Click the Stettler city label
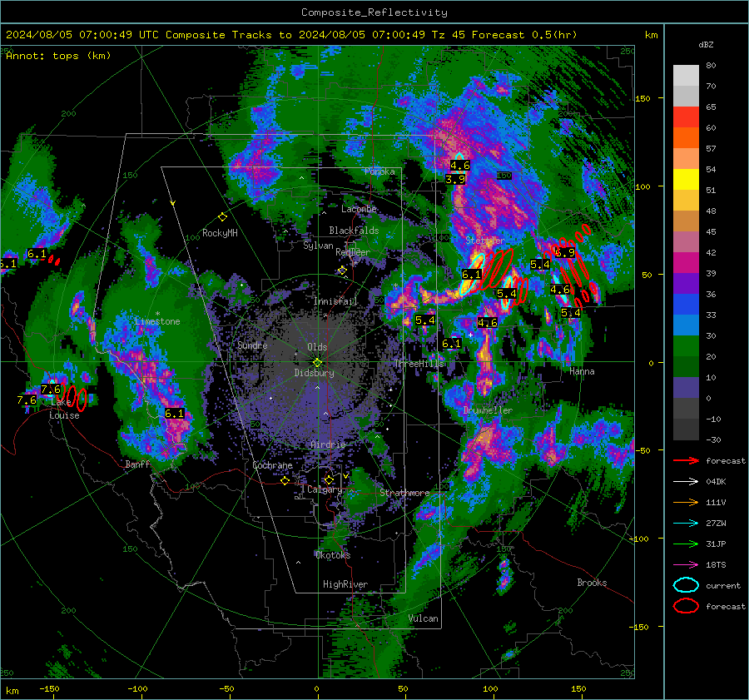This screenshot has height=700, width=749. [x=485, y=241]
